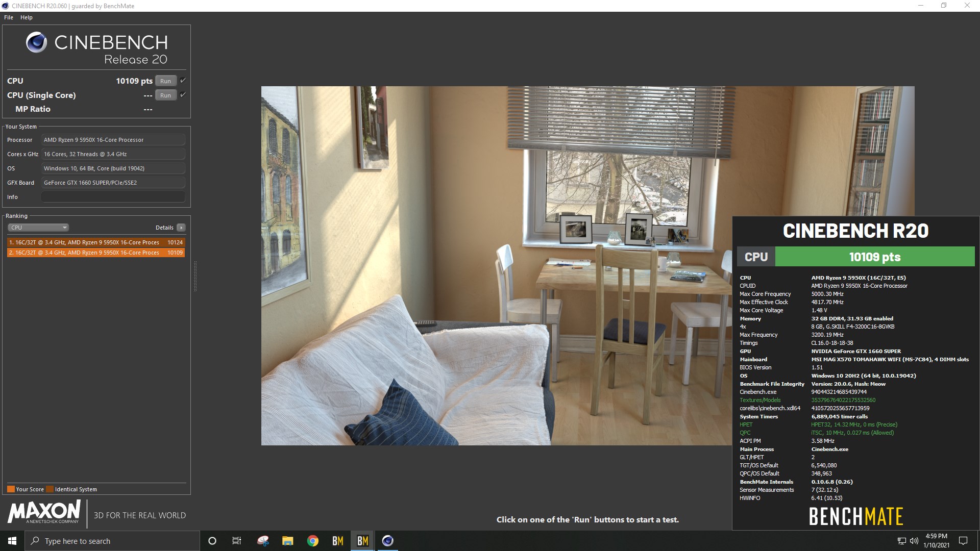The height and width of the screenshot is (551, 980).
Task: Open the Help menu
Action: click(27, 17)
